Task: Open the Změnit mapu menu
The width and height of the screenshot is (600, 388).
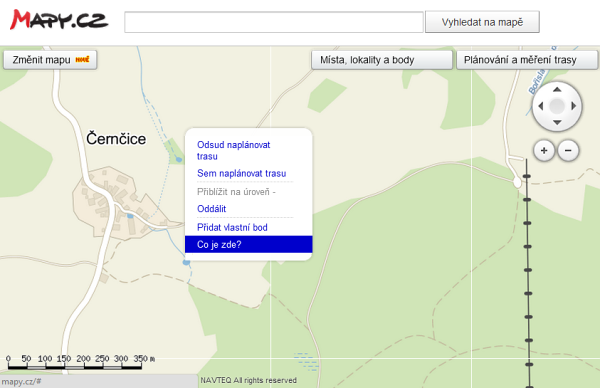Action: click(x=50, y=60)
